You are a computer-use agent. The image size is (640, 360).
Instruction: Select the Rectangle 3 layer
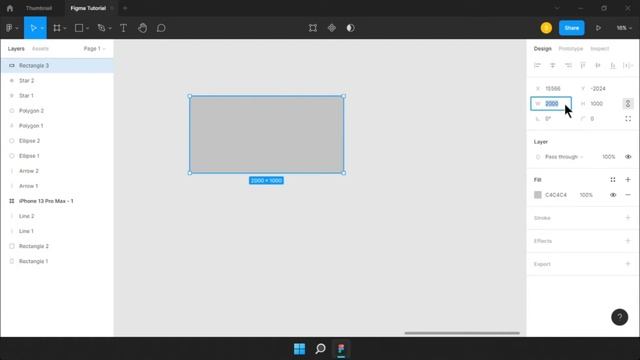click(57, 65)
